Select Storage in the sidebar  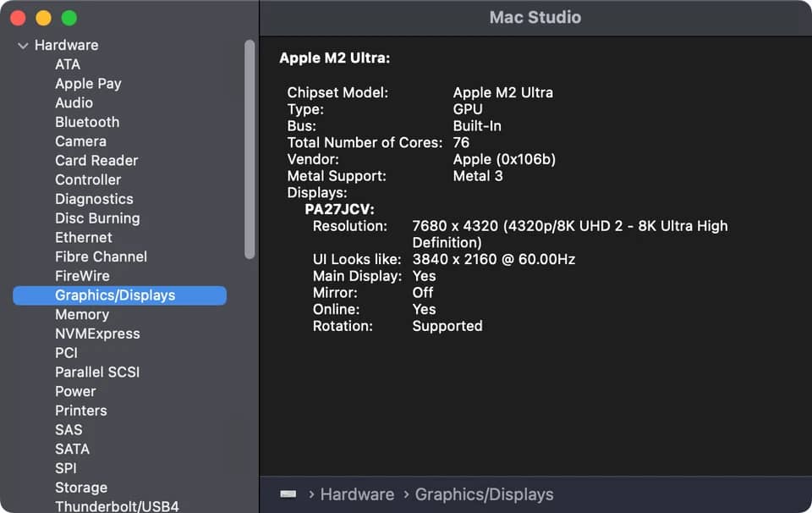[x=81, y=488]
